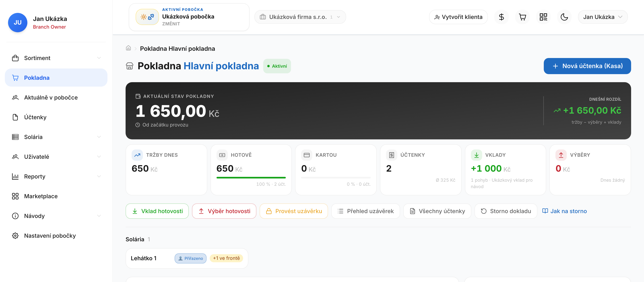This screenshot has width=644, height=282.
Task: Click the Ø 325 Kč average text
Action: click(446, 180)
